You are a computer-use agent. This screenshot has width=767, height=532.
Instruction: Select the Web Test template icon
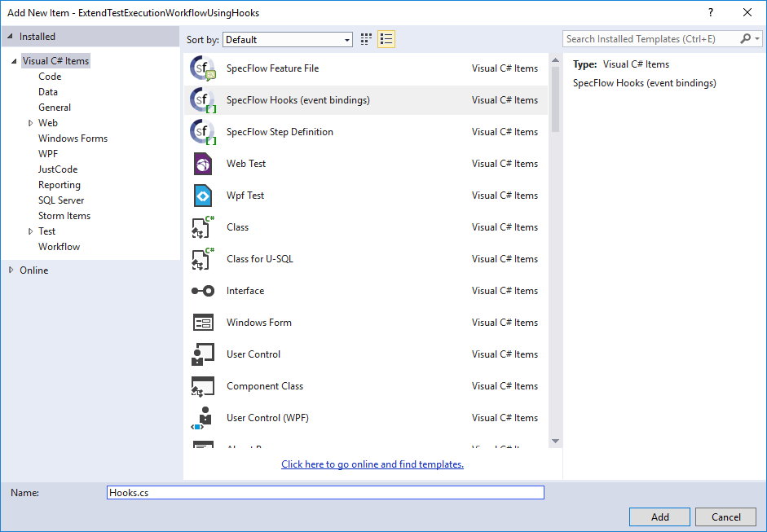pyautogui.click(x=203, y=163)
